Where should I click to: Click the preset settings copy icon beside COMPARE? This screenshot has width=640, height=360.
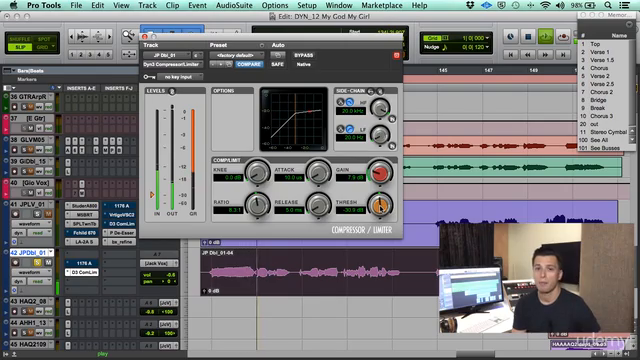pyautogui.click(x=229, y=64)
